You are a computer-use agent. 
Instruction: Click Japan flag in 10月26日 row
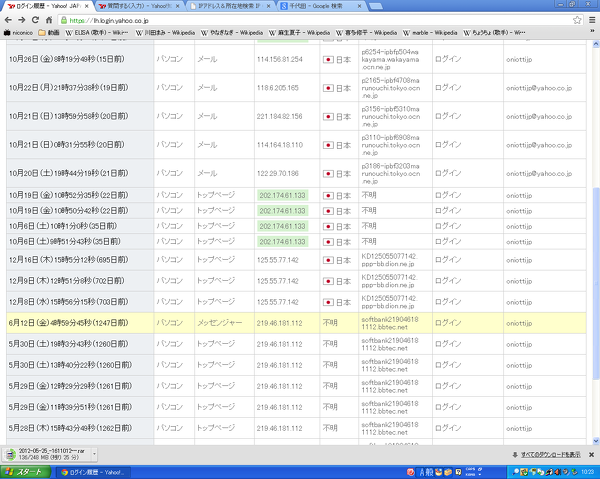coord(328,59)
